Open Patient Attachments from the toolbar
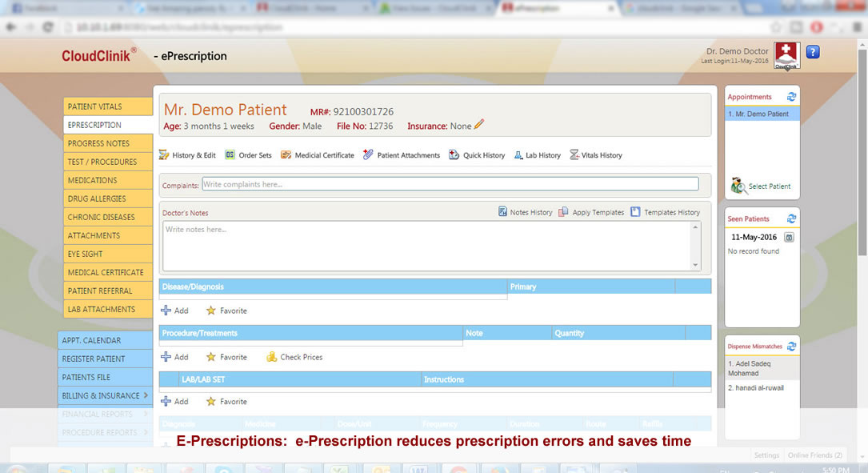Viewport: 868px width, 473px height. pos(368,155)
